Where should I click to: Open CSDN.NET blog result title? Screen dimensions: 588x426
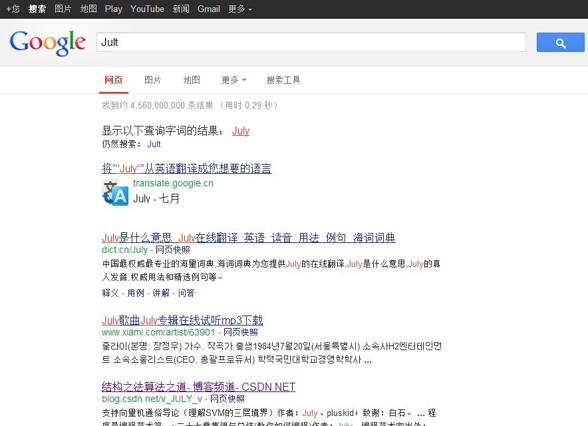[x=198, y=387]
